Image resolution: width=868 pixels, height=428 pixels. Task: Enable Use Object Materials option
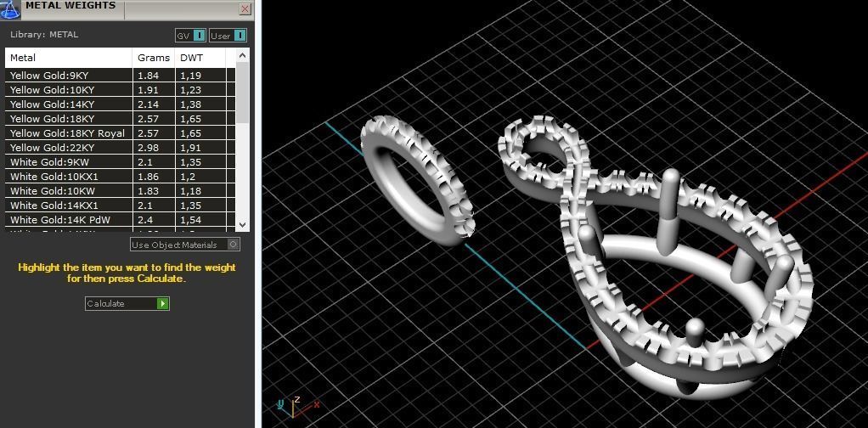point(185,245)
